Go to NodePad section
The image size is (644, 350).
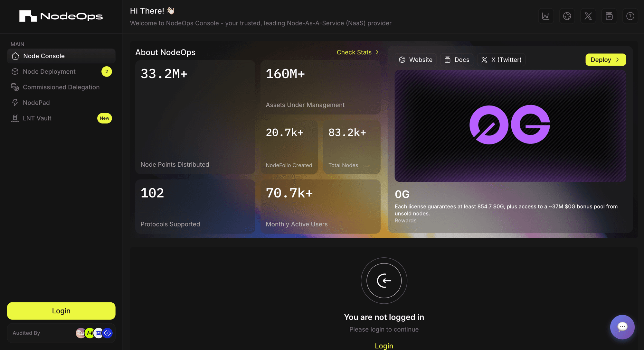click(61, 103)
